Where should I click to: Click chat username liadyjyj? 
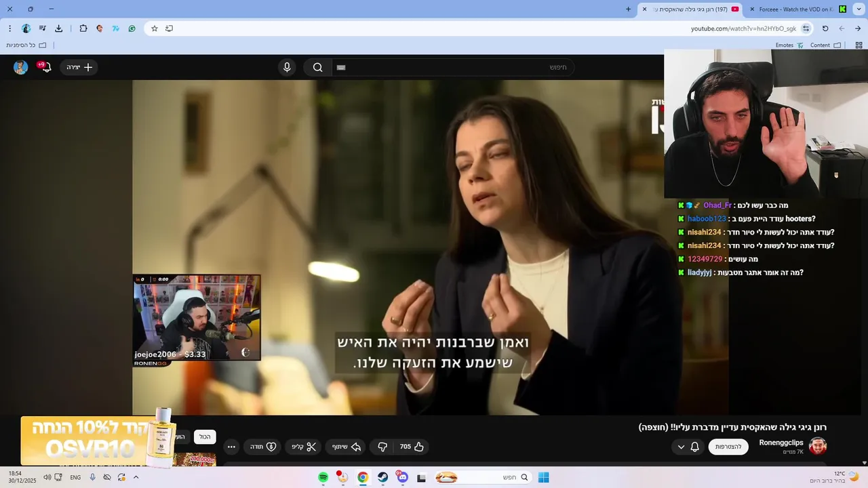coord(699,272)
